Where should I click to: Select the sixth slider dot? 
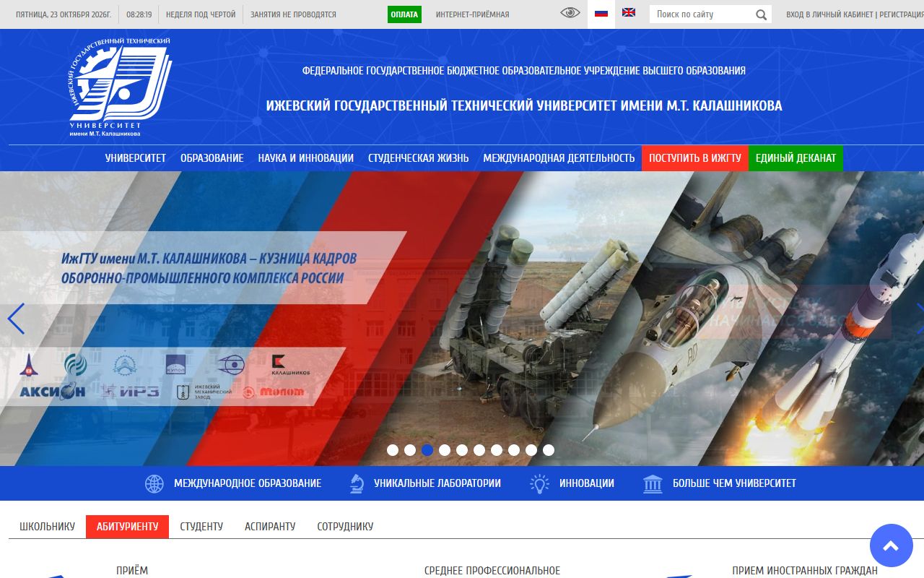pyautogui.click(x=479, y=450)
